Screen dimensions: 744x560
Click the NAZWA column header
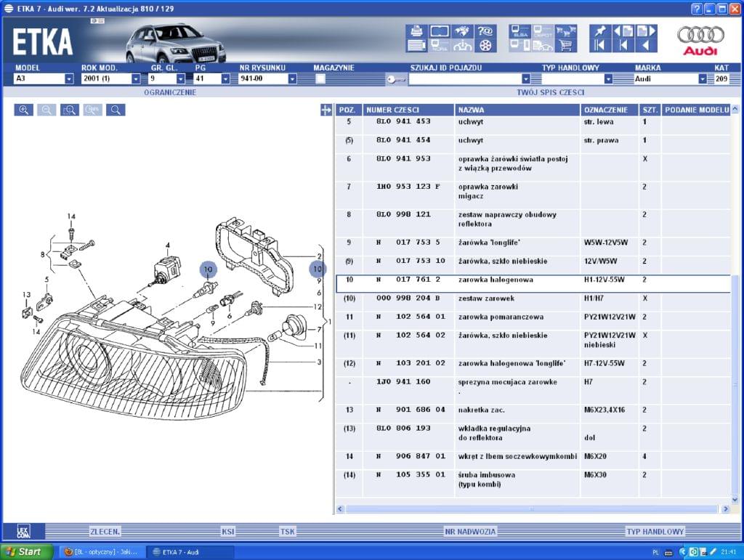click(x=516, y=110)
